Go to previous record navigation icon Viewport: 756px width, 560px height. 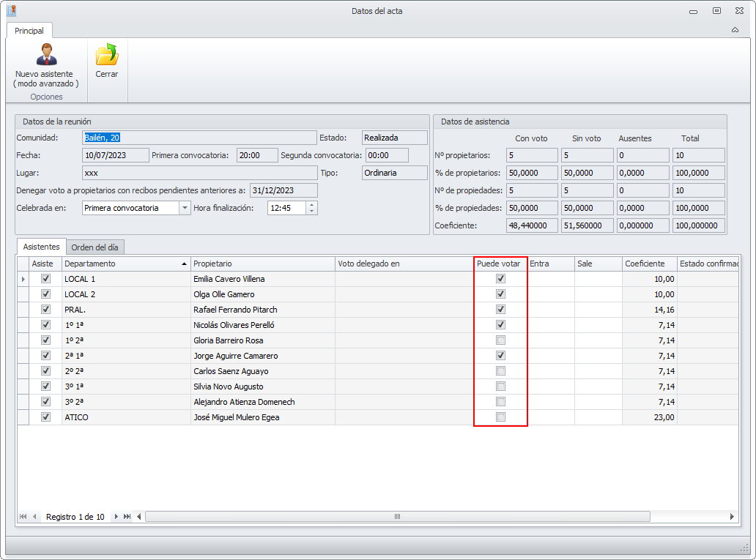tap(34, 517)
